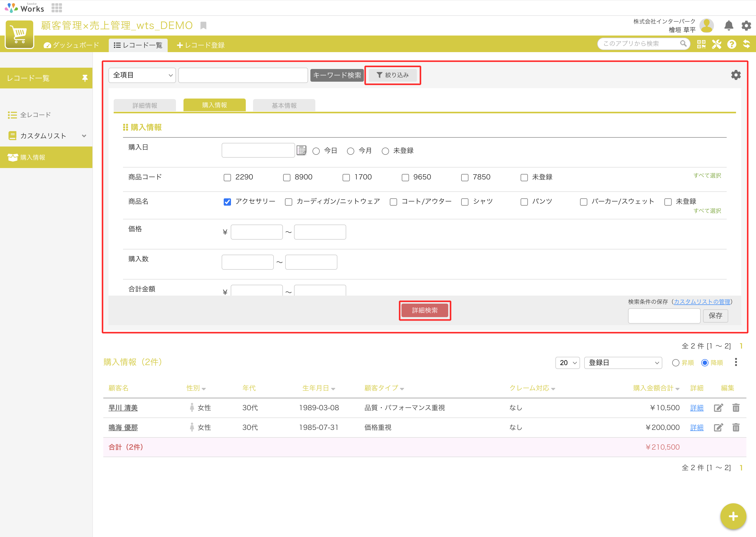Open the shopping cart app icon

point(19,34)
